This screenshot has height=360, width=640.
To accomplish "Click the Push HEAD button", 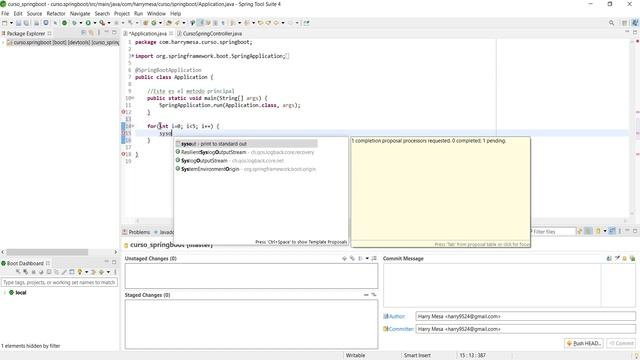I will click(584, 343).
